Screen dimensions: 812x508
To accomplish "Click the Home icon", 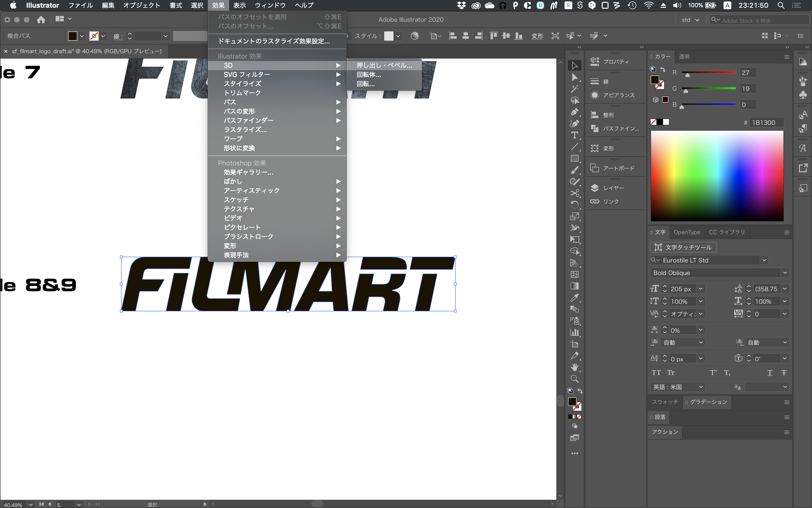I will point(41,20).
